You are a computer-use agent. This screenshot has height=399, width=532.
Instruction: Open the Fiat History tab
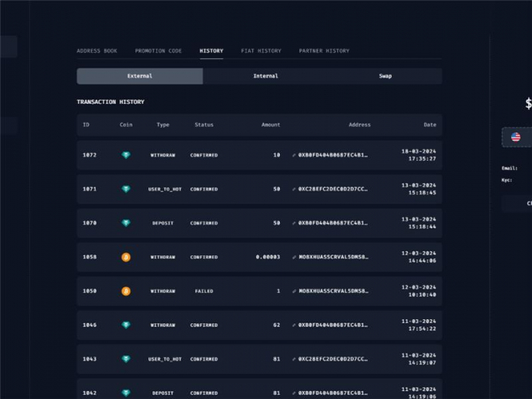(261, 50)
